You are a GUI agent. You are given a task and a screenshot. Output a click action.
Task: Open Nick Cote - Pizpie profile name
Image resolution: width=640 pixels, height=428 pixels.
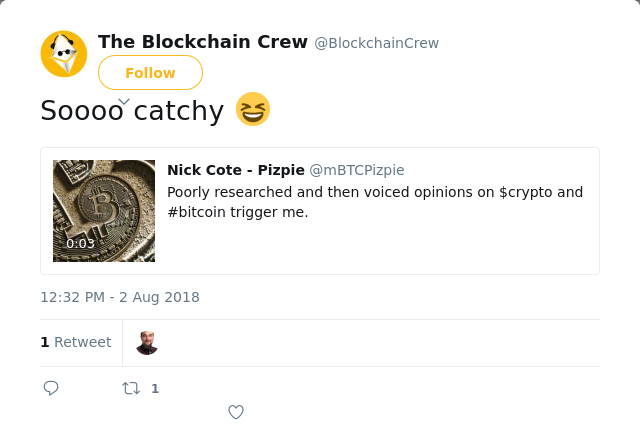(x=236, y=170)
